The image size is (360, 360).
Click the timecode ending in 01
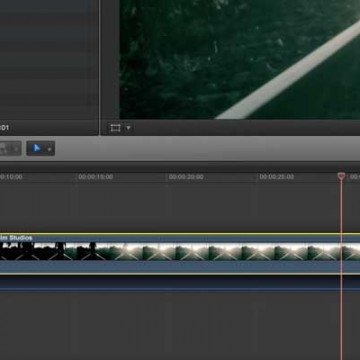[4, 128]
